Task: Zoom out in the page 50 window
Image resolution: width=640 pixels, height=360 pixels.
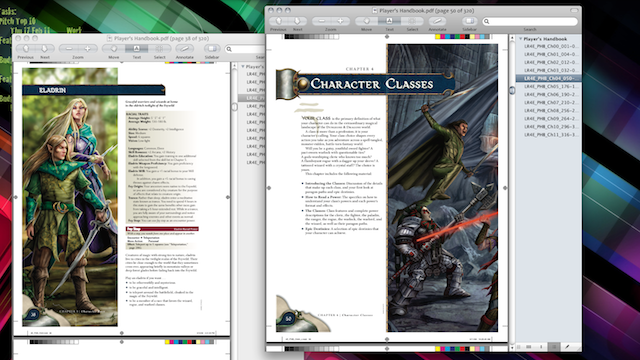Action: click(x=322, y=21)
